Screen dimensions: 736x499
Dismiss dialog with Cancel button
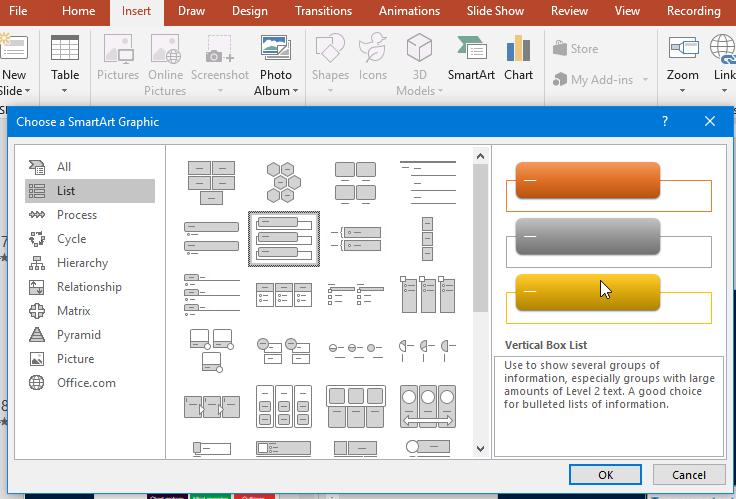[689, 475]
